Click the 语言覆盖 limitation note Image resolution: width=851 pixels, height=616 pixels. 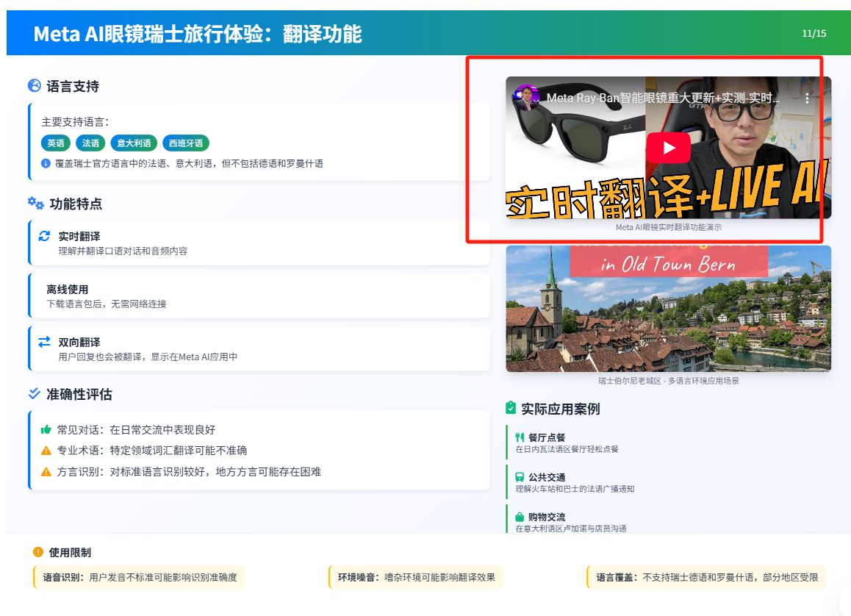707,578
